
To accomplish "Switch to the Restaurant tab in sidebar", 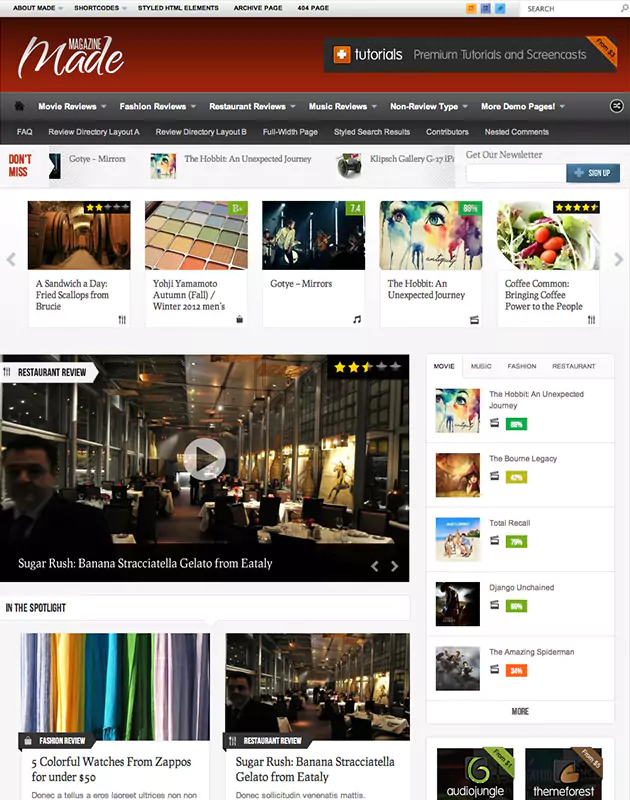I will tap(573, 366).
